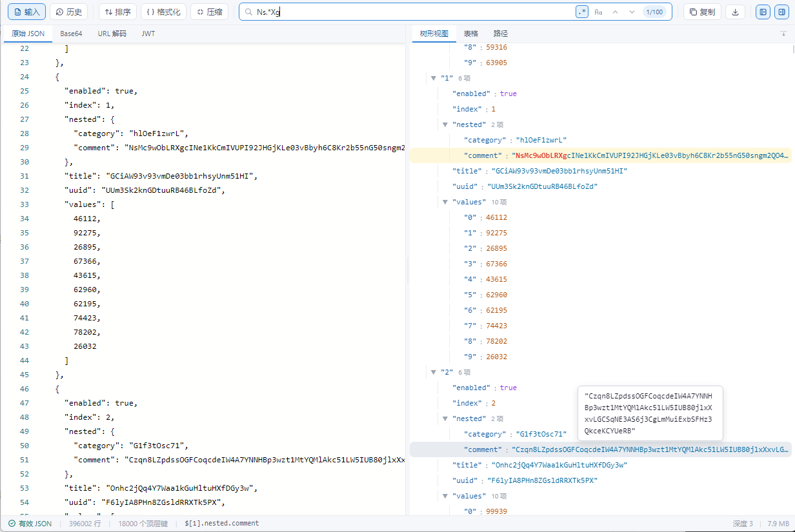795x532 pixels.
Task: Click the expand-all icon in tree view
Action: click(783, 34)
